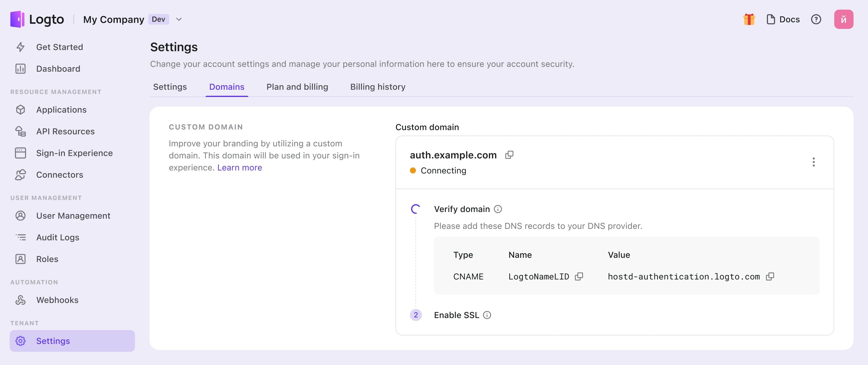Switch to the Plan and billing tab

coord(297,86)
